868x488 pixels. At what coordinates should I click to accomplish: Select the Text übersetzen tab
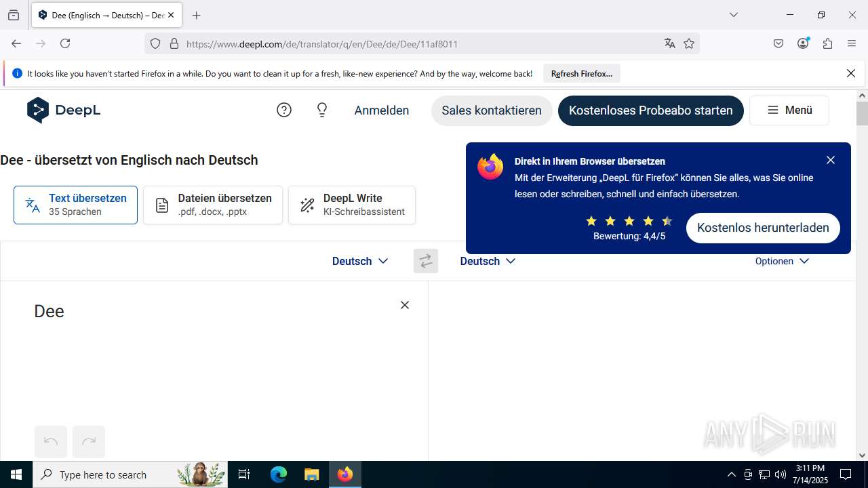[x=75, y=205]
